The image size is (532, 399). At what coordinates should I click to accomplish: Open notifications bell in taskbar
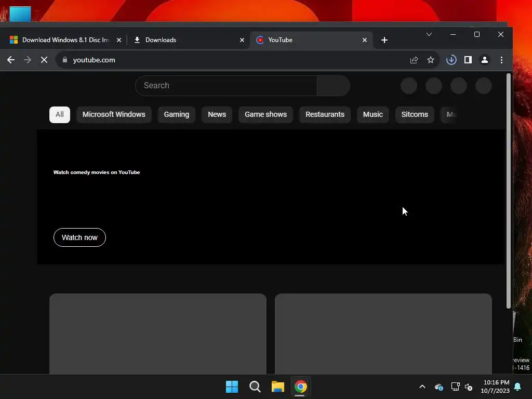[x=518, y=387]
